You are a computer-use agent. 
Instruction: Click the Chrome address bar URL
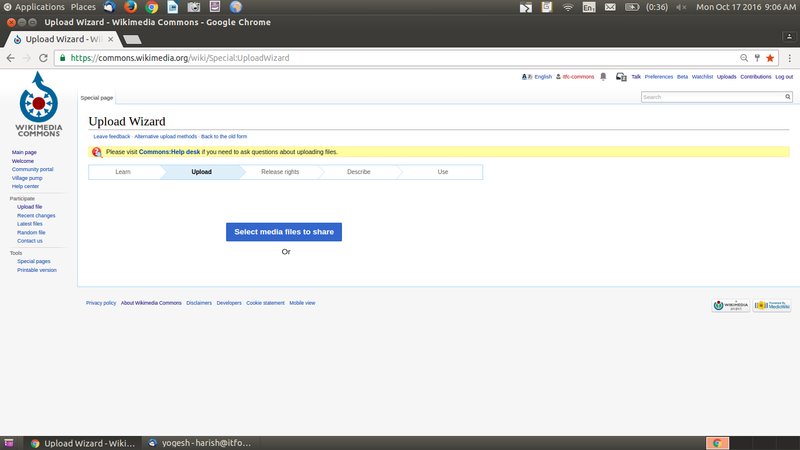180,58
